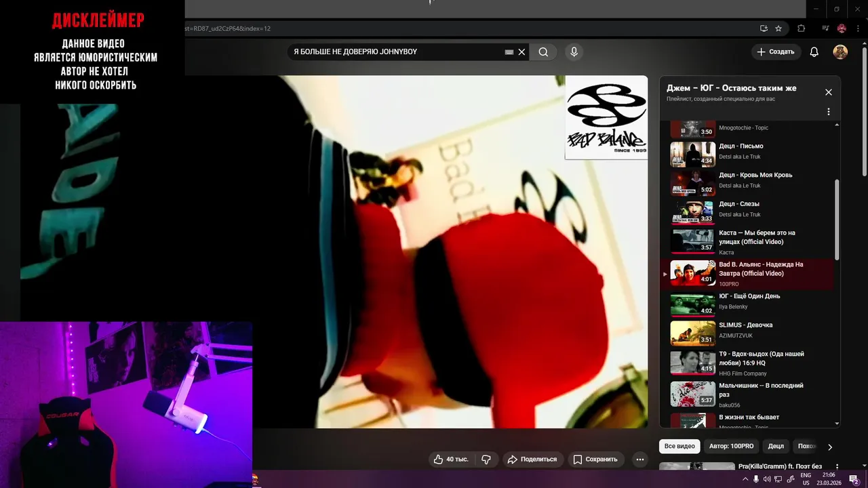This screenshot has height=488, width=868.
Task: Bookmark this page with the star icon
Action: click(778, 28)
